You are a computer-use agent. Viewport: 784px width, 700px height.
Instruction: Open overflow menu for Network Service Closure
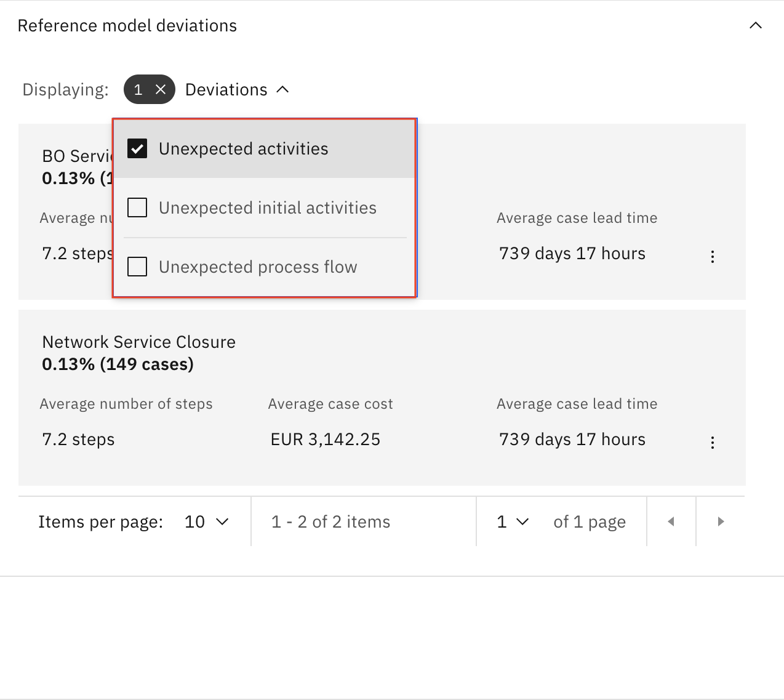[713, 443]
